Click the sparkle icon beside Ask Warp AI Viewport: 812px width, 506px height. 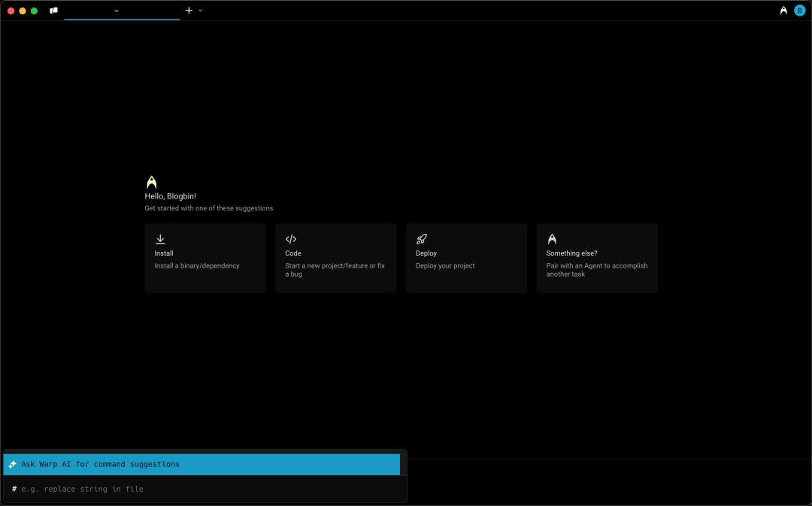[x=13, y=464]
